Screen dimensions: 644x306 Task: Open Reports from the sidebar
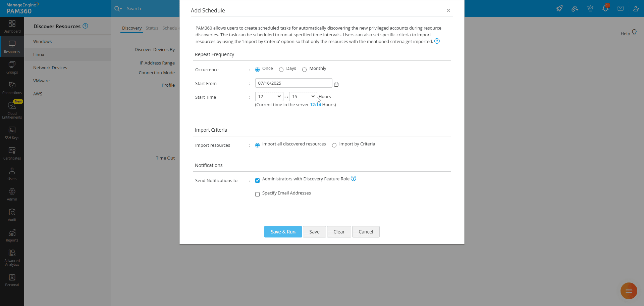[x=12, y=235]
